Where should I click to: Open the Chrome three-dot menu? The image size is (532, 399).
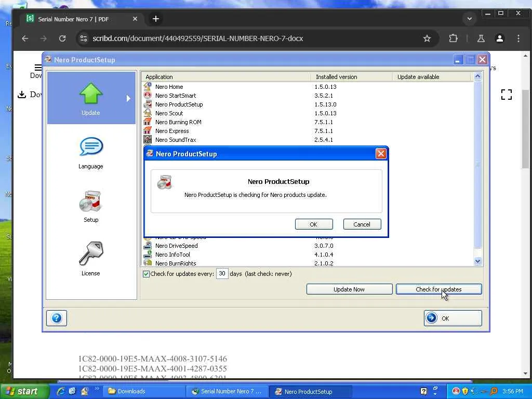(518, 38)
